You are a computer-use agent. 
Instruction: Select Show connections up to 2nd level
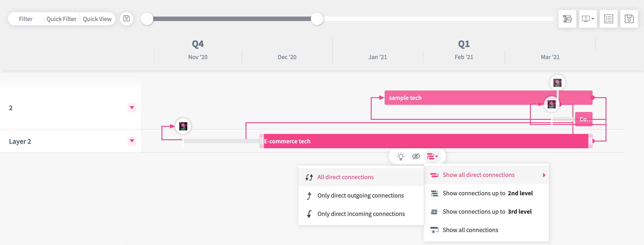487,193
